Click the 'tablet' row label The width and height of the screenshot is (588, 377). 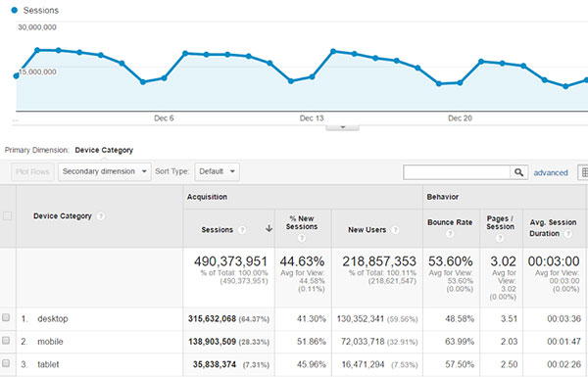tap(48, 364)
